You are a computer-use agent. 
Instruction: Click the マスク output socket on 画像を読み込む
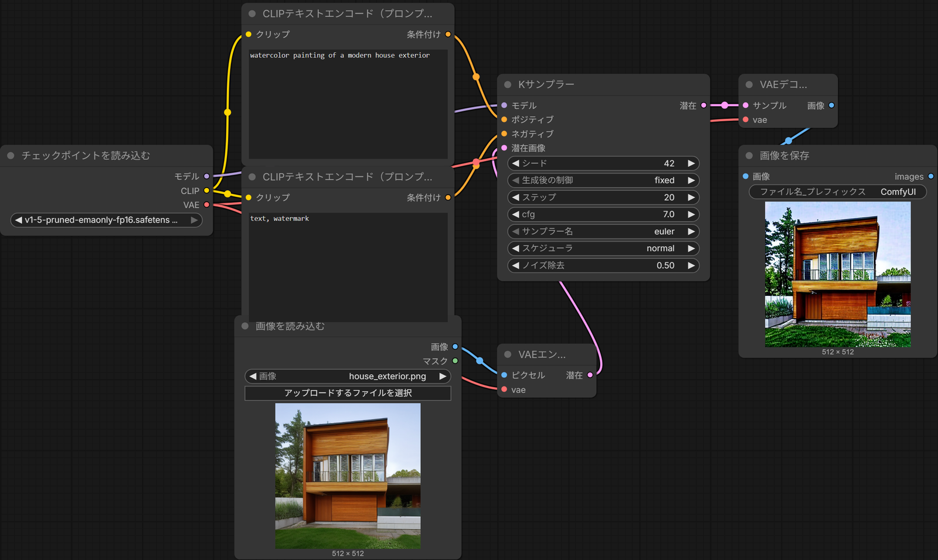coord(455,361)
